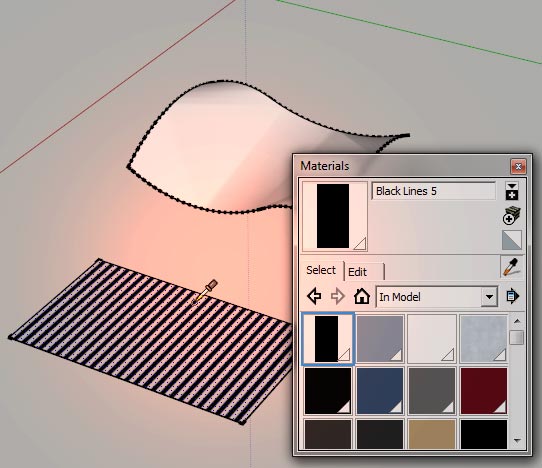542x468 pixels.
Task: Click the scroll down arrow in materials list
Action: [517, 441]
